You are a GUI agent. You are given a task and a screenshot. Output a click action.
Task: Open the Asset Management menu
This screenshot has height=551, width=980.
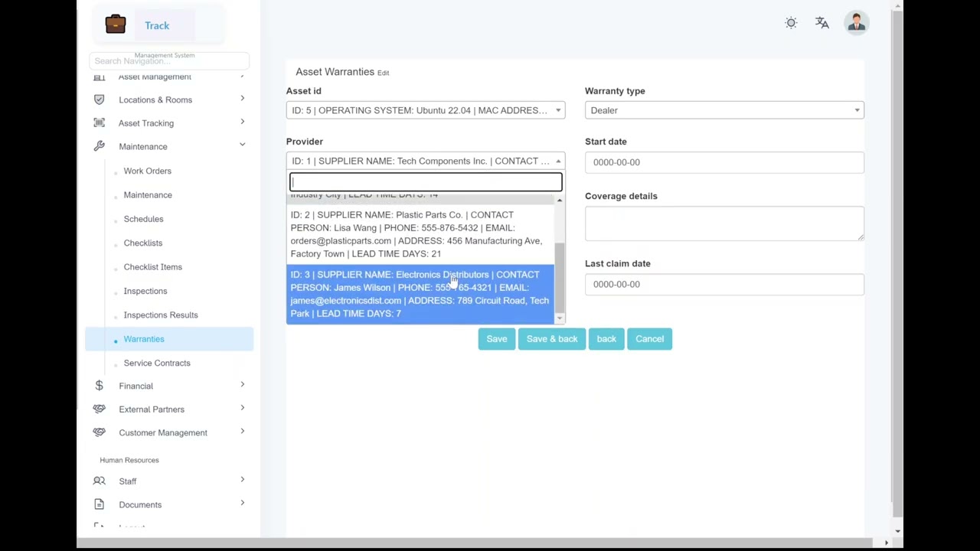(x=155, y=77)
